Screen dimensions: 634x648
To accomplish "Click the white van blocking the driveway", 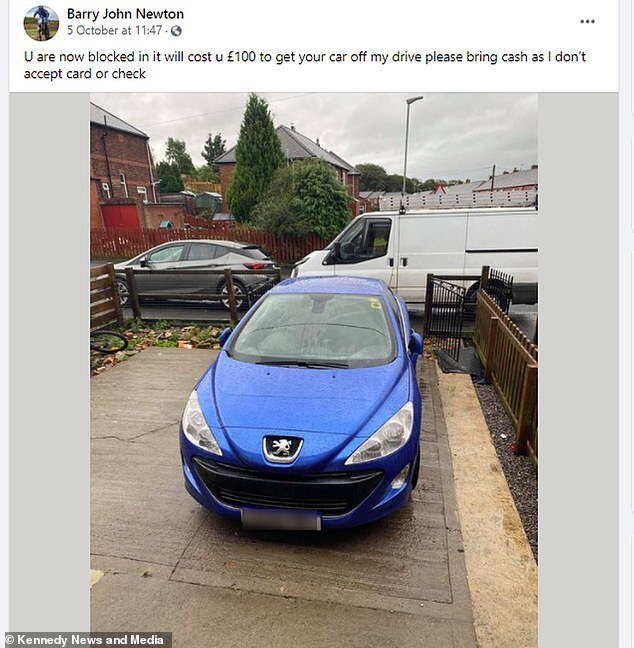I will pos(415,254).
